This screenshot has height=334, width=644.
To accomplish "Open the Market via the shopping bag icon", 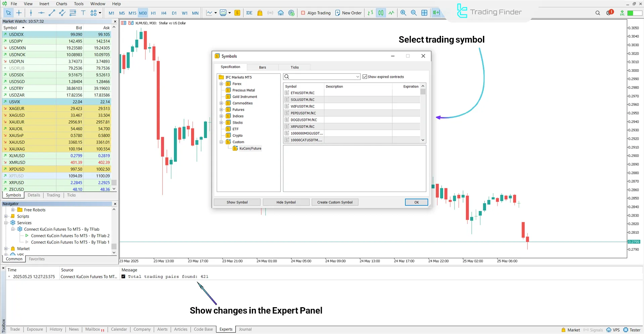I will [x=259, y=13].
